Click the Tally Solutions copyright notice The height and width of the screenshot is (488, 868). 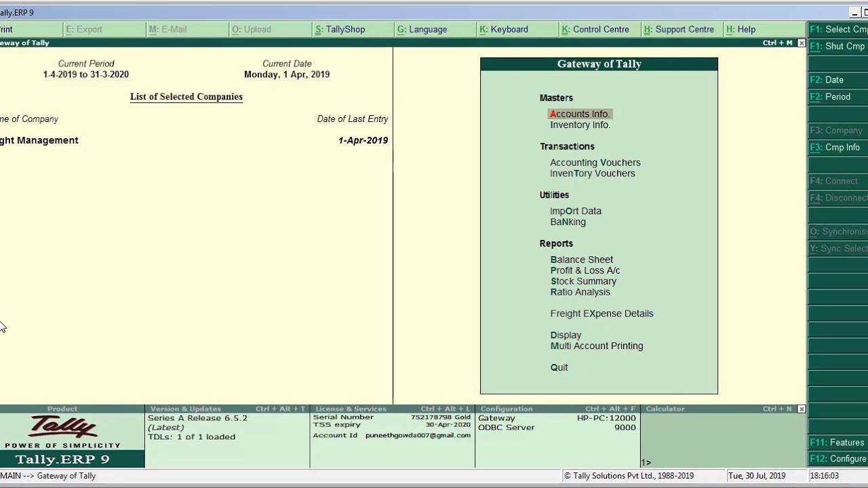coord(629,476)
